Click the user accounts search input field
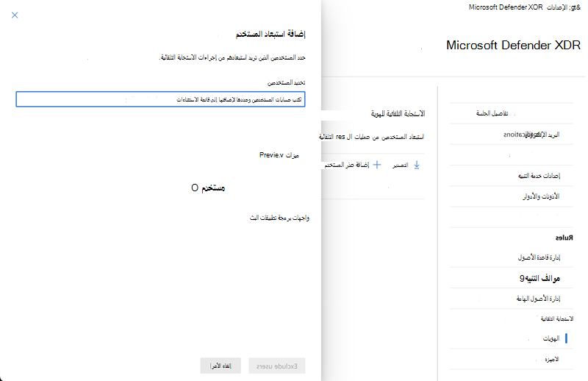This screenshot has width=588, height=381. tap(160, 99)
